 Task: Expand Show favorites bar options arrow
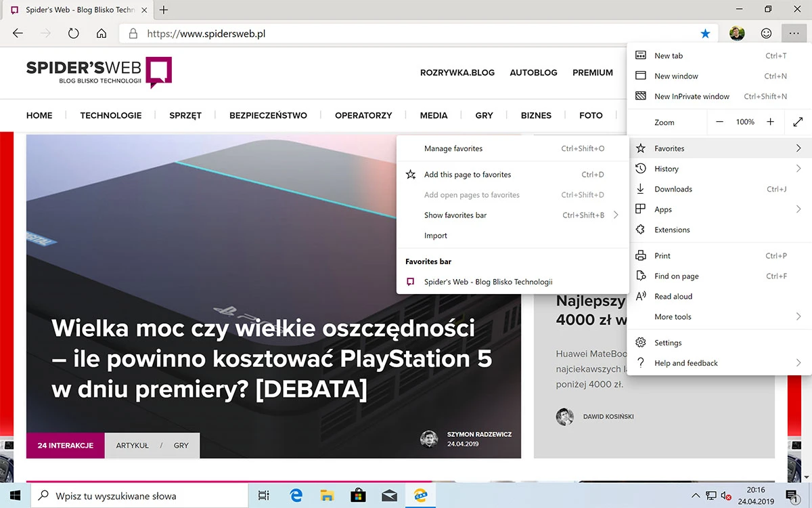[616, 215]
